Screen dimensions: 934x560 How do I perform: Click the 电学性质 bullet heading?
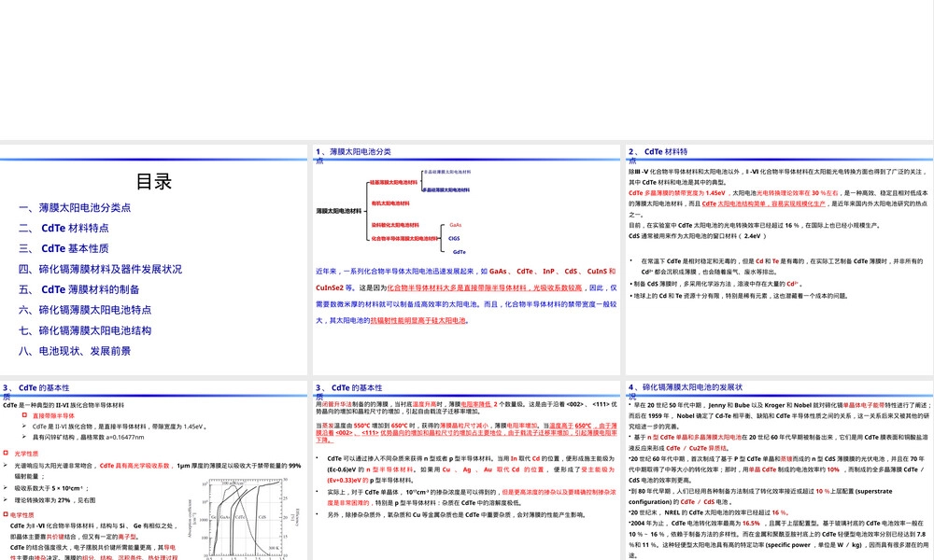pyautogui.click(x=22, y=515)
